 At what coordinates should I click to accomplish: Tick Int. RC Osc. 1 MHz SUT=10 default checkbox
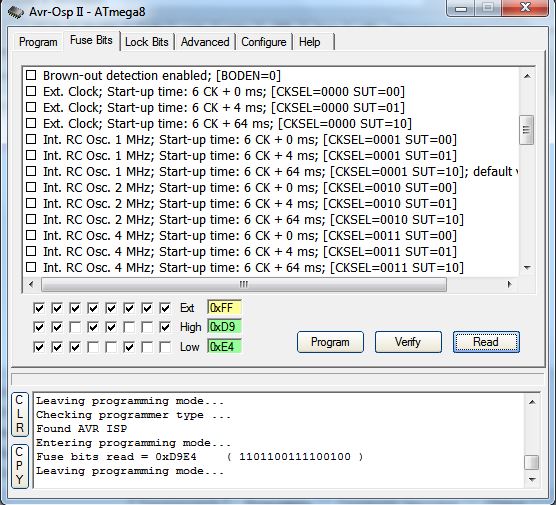(31, 171)
